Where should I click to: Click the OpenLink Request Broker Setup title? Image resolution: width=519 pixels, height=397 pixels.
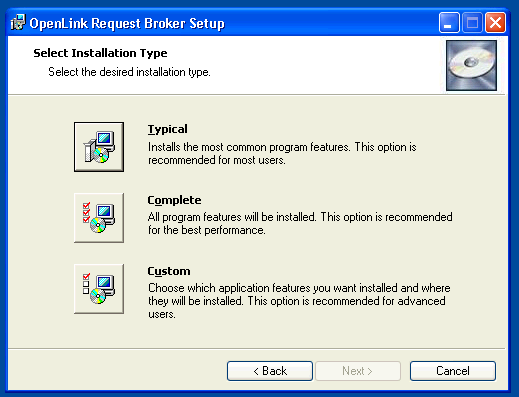click(127, 24)
